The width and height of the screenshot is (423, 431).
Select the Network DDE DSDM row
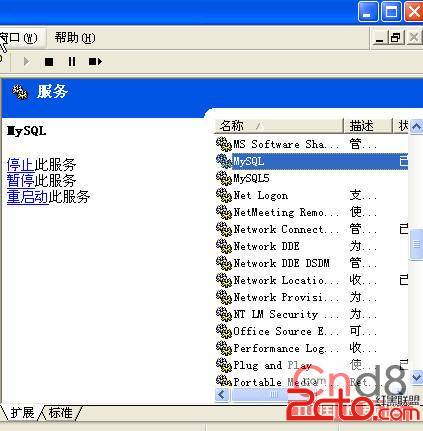pyautogui.click(x=311, y=263)
